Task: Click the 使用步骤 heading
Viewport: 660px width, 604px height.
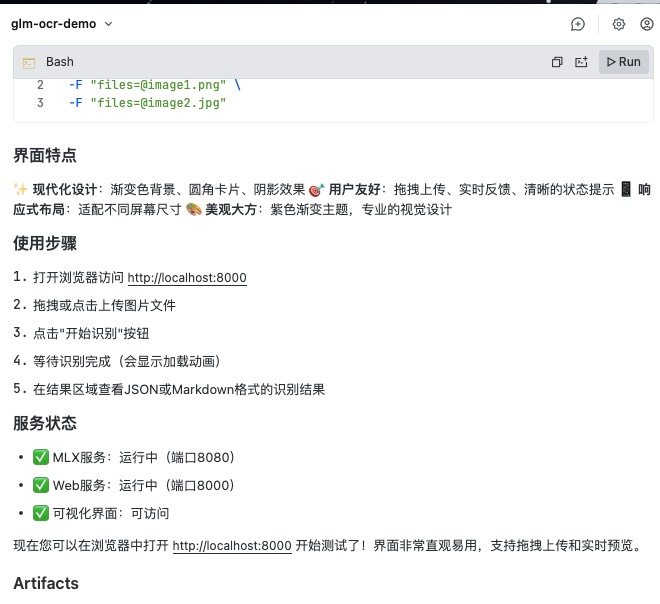Action: coord(45,244)
